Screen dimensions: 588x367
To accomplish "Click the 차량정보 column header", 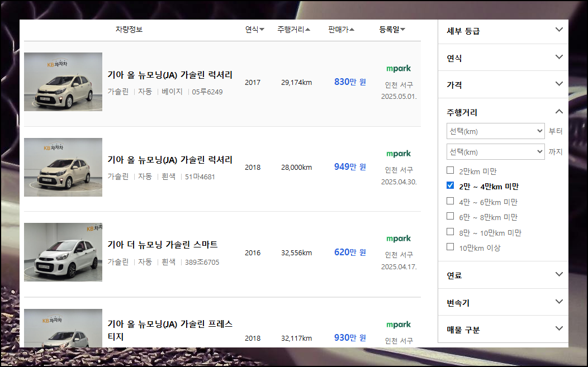I will [x=129, y=29].
